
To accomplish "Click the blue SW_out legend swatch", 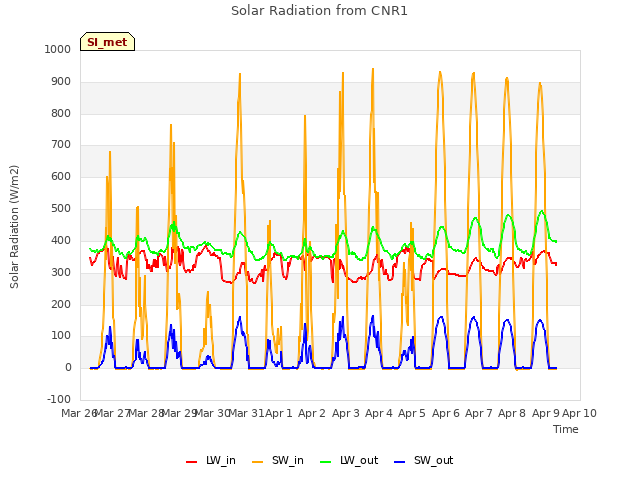I will 400,462.
